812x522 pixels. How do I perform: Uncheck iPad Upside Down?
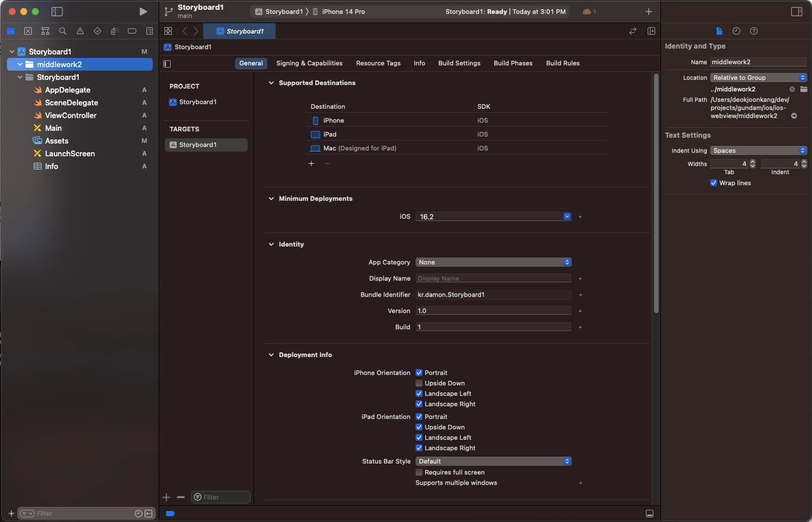point(419,427)
